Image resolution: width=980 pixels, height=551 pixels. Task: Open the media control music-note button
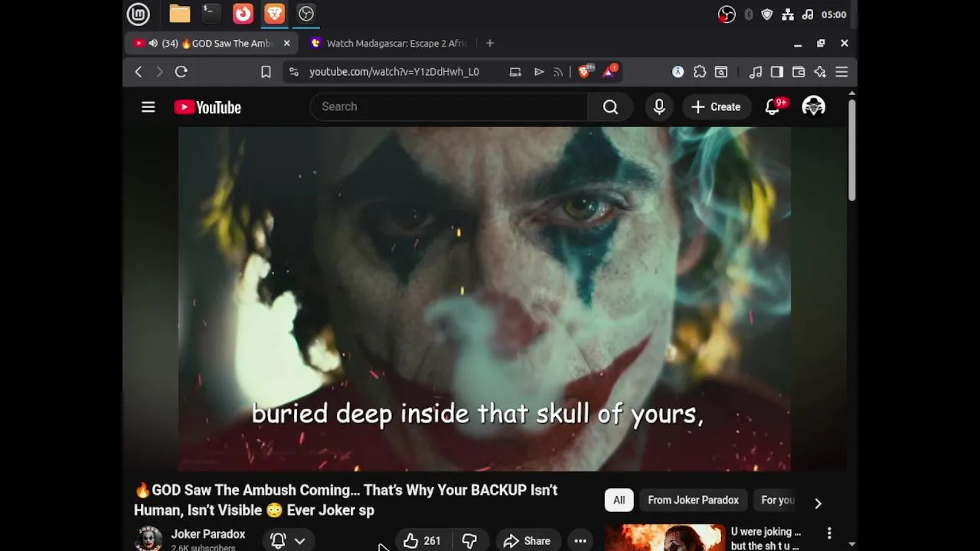coord(756,72)
